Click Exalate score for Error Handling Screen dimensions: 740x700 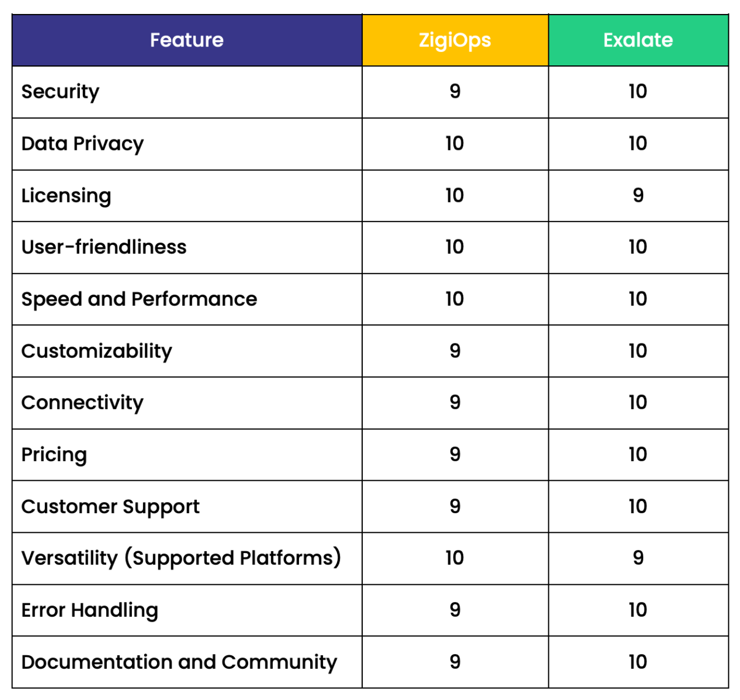(x=638, y=610)
